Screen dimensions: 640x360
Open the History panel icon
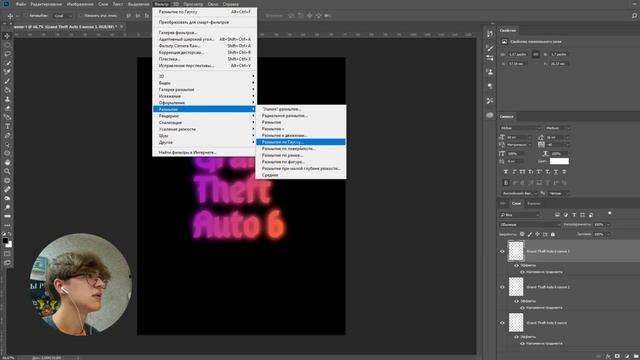pyautogui.click(x=490, y=34)
